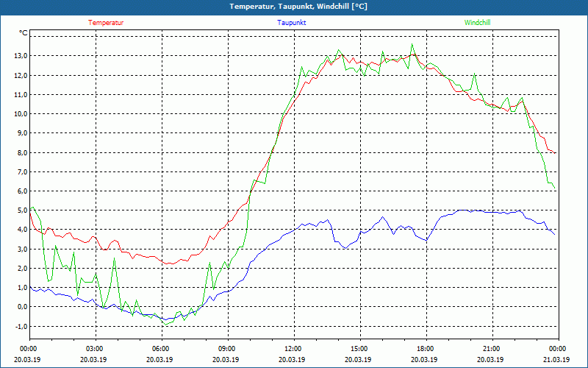The width and height of the screenshot is (588, 368).
Task: Click the 09:00 time axis label
Action: [x=228, y=349]
